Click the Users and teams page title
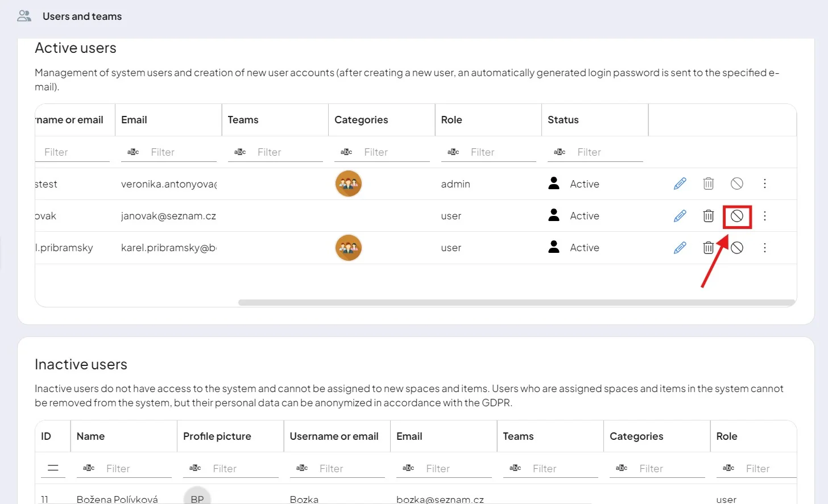This screenshot has height=504, width=828. [82, 16]
